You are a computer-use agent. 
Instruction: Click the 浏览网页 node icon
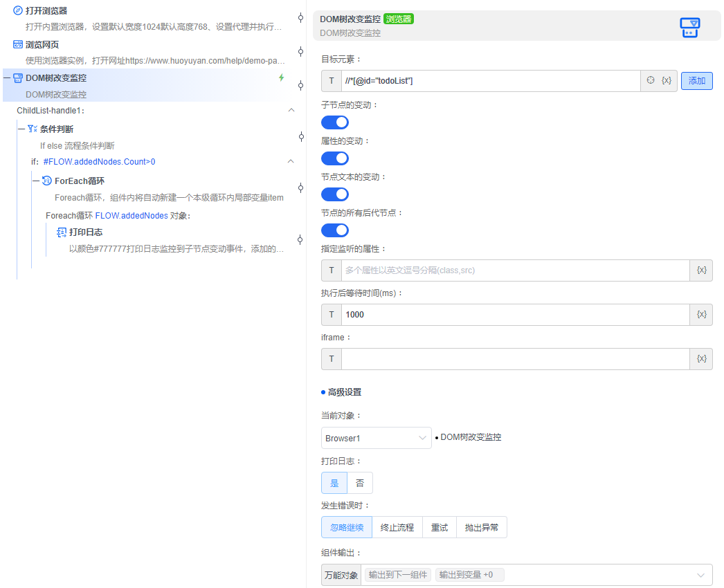pos(17,44)
